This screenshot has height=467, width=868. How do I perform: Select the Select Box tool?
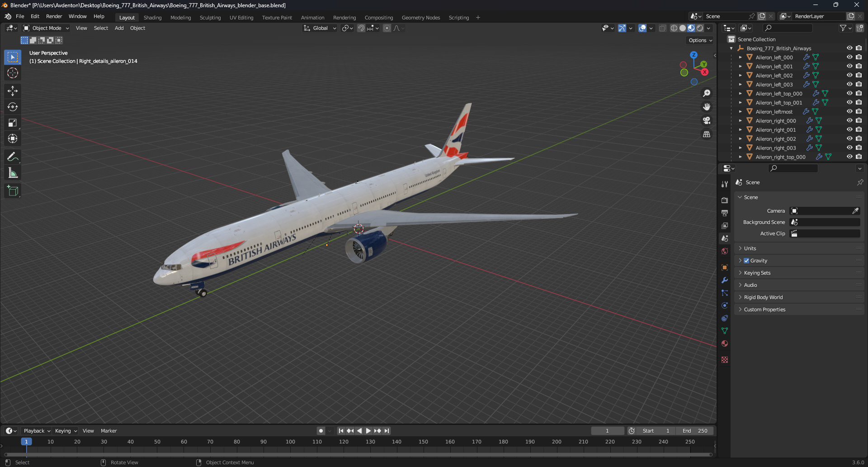click(x=13, y=57)
